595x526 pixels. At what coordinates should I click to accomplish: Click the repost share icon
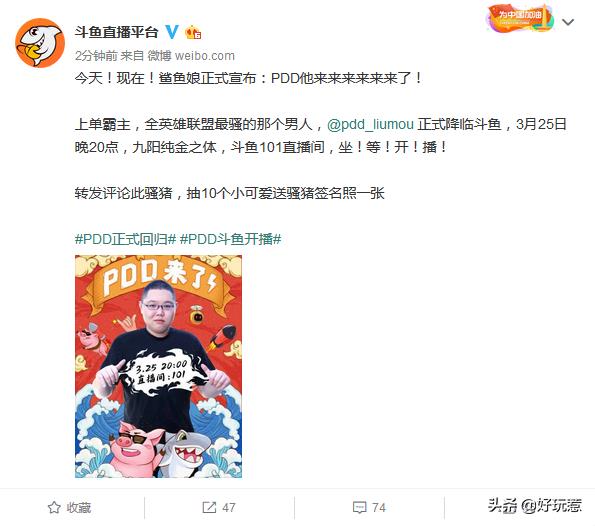[209, 507]
